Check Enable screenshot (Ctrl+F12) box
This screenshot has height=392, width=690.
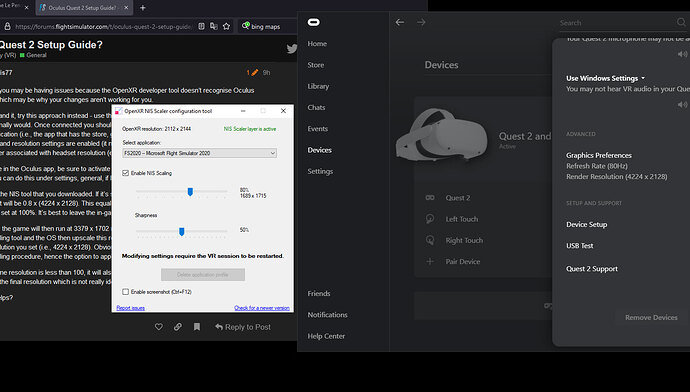click(125, 292)
